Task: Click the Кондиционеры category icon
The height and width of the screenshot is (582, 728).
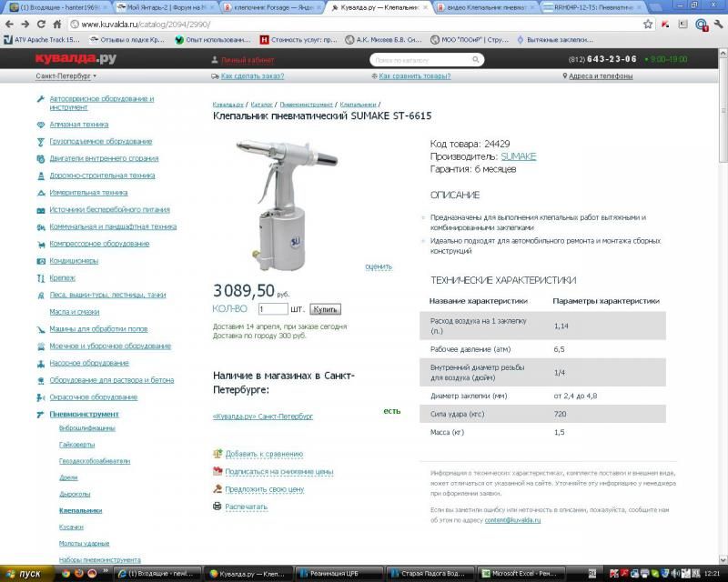Action: point(41,261)
